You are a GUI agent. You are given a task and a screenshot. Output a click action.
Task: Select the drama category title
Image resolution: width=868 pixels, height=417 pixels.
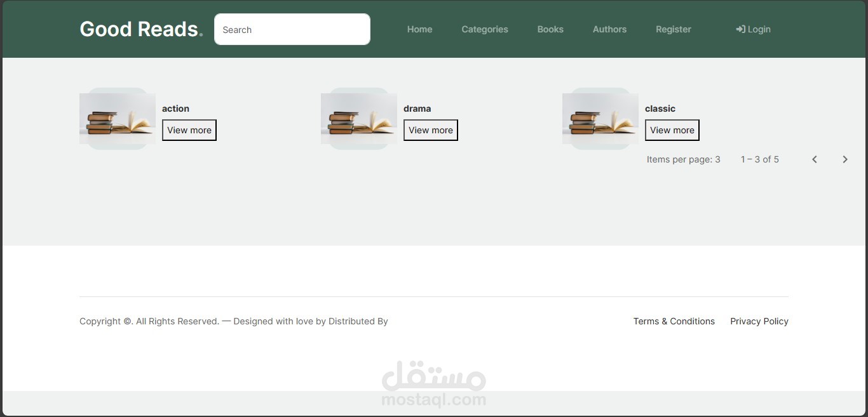(417, 109)
